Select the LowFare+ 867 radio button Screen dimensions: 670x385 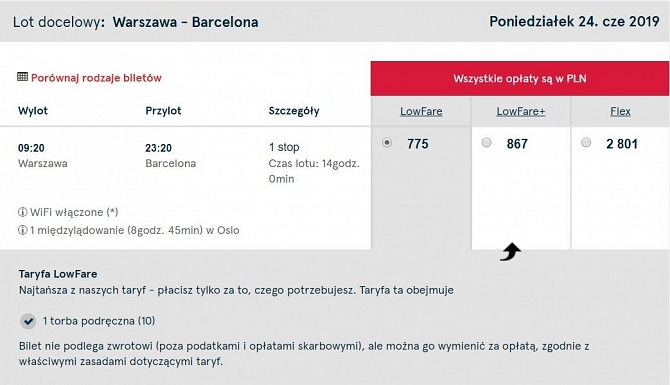486,142
